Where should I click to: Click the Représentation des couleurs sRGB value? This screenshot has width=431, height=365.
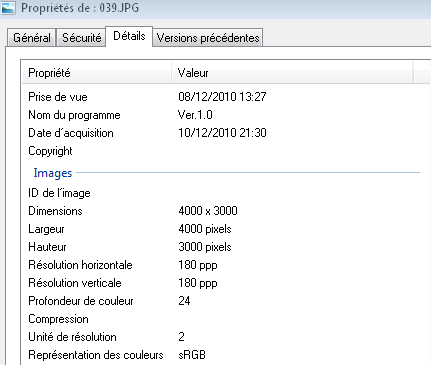(x=192, y=355)
